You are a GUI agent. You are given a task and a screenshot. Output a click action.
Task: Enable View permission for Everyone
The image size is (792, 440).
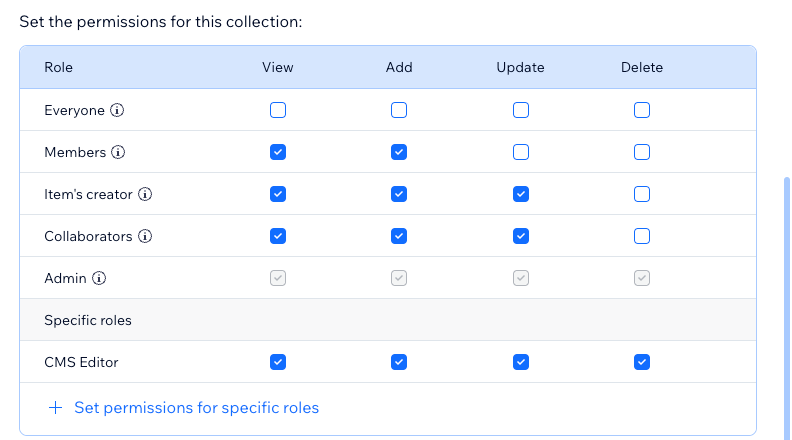pyautogui.click(x=278, y=110)
